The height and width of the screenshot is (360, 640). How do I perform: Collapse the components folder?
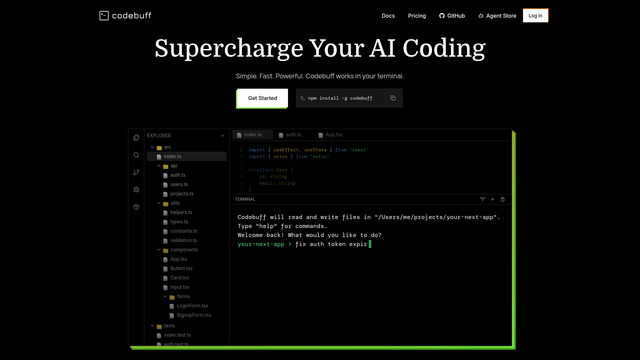click(159, 250)
